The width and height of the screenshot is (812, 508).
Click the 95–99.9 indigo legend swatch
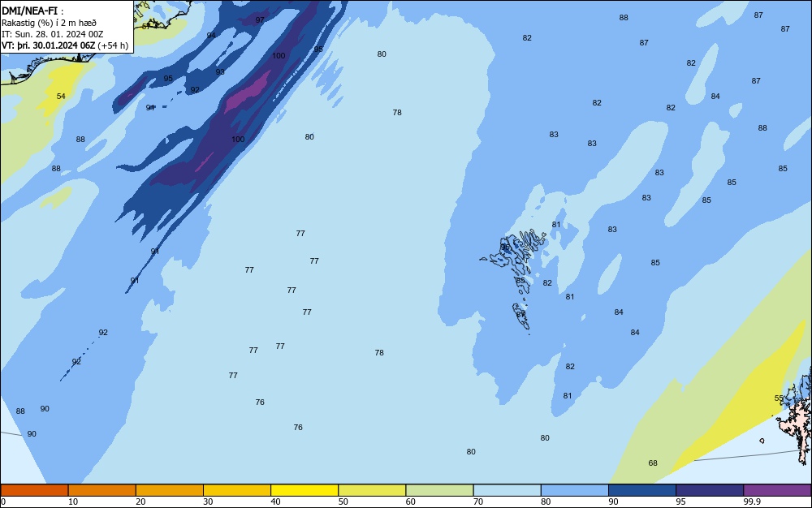pos(710,490)
